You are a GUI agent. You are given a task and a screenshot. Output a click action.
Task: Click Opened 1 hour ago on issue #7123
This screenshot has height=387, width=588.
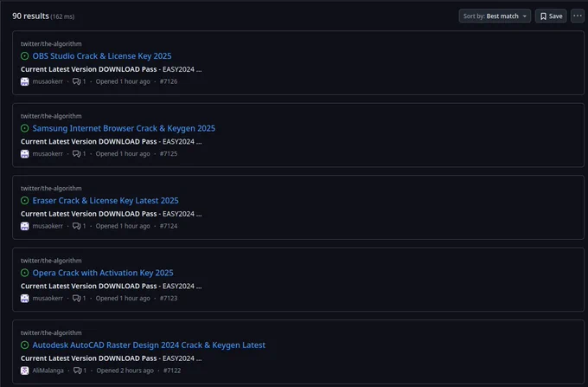[123, 299]
